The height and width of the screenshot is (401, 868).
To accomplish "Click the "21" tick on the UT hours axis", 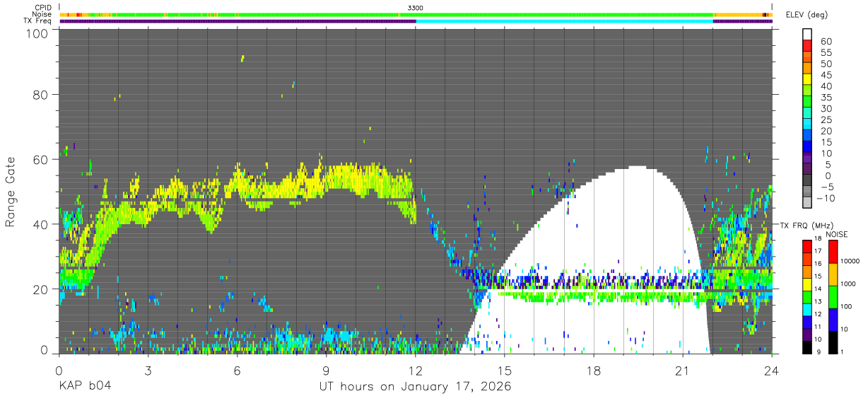I will [683, 370].
